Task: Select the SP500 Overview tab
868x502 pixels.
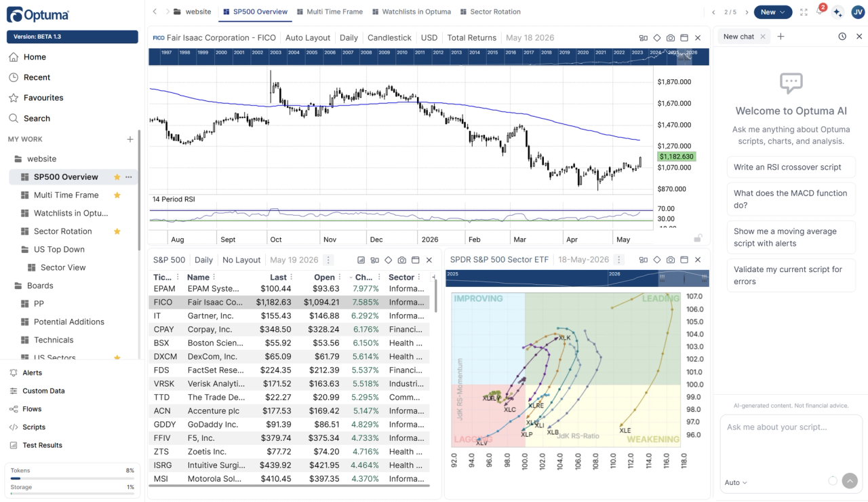Action: 255,12
